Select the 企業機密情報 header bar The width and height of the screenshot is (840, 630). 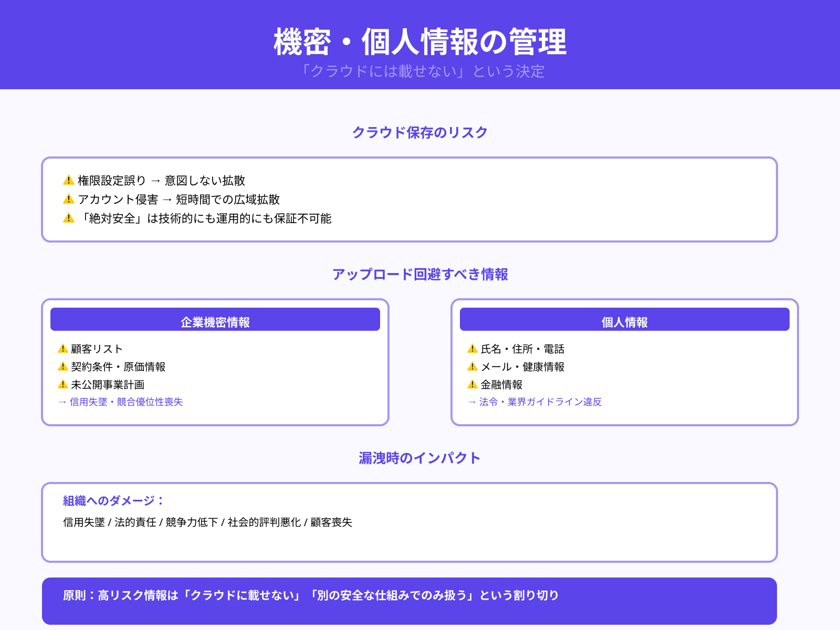pyautogui.click(x=215, y=319)
